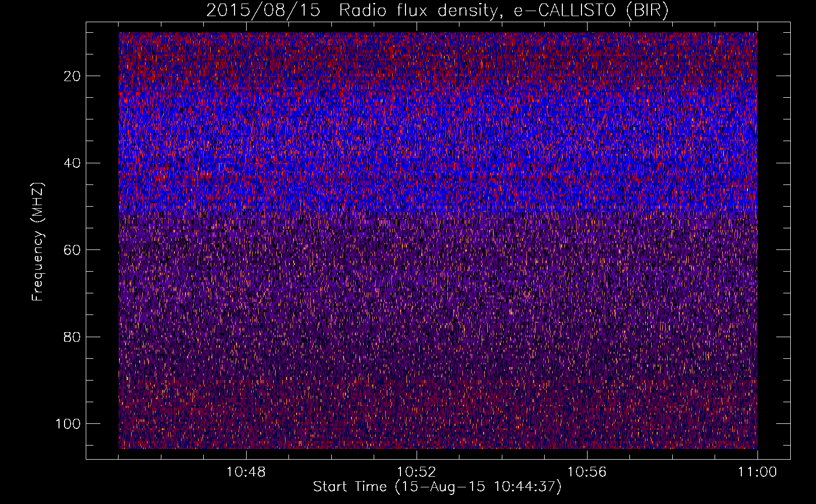The height and width of the screenshot is (504, 816).
Task: Click the 80 MHz frequency tick label
Action: tap(73, 337)
